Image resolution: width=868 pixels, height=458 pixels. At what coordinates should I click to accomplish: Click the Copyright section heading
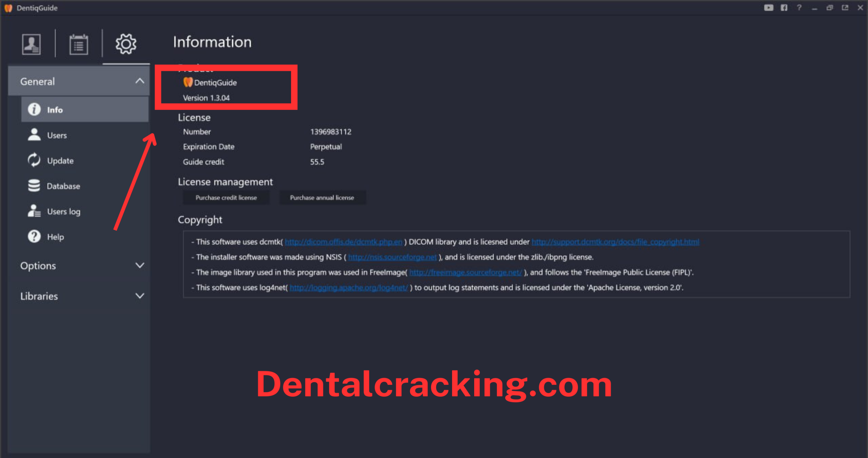pyautogui.click(x=200, y=220)
